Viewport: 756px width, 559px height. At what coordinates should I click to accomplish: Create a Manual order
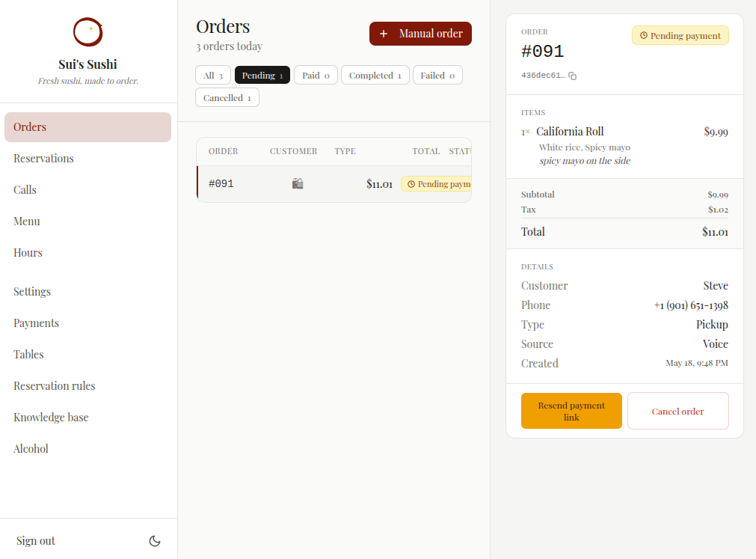point(420,34)
